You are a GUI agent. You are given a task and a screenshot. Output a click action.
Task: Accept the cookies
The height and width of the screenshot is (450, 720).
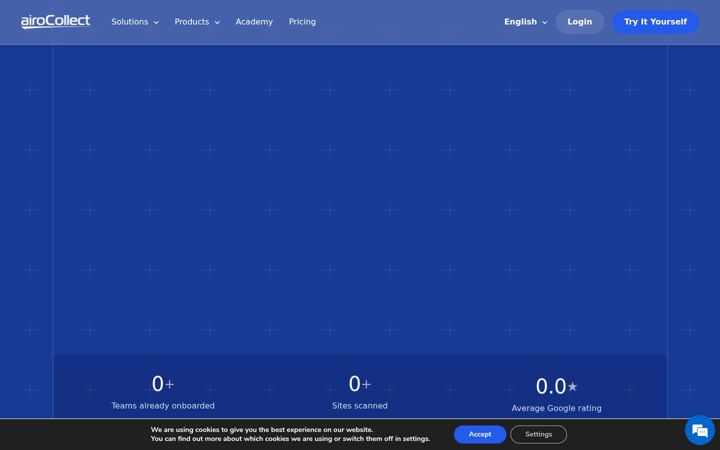pyautogui.click(x=480, y=434)
